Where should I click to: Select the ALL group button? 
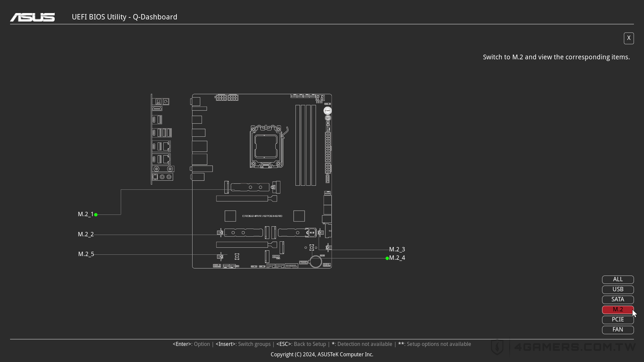click(x=618, y=280)
